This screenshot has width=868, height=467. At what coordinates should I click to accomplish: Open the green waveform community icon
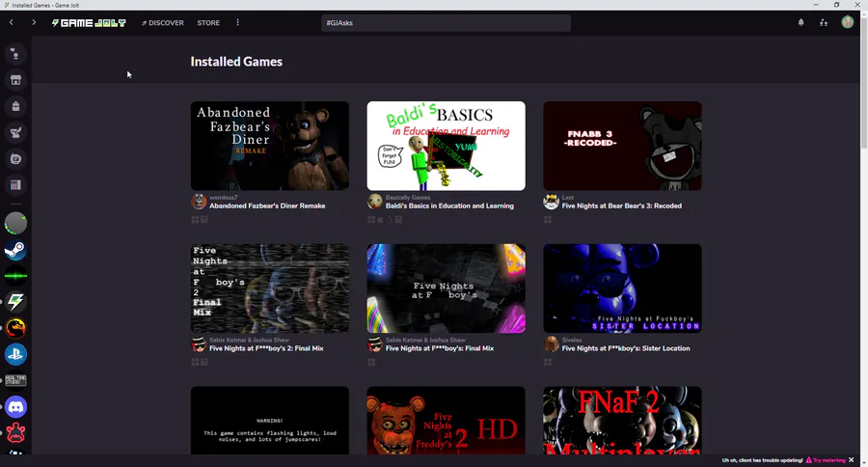coord(15,276)
